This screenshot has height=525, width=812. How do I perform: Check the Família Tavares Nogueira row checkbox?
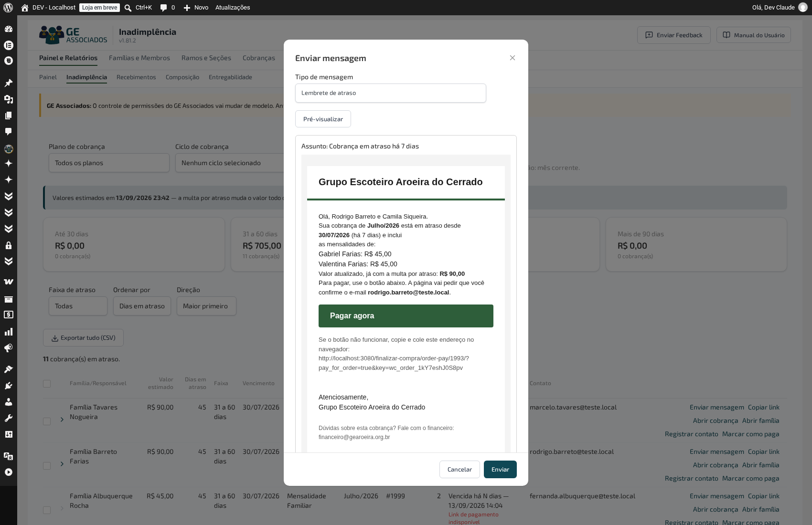(47, 421)
